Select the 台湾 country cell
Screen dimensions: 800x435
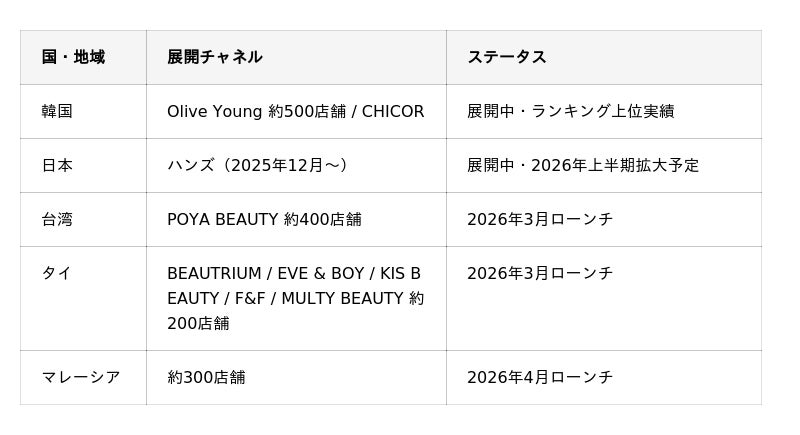(x=57, y=219)
